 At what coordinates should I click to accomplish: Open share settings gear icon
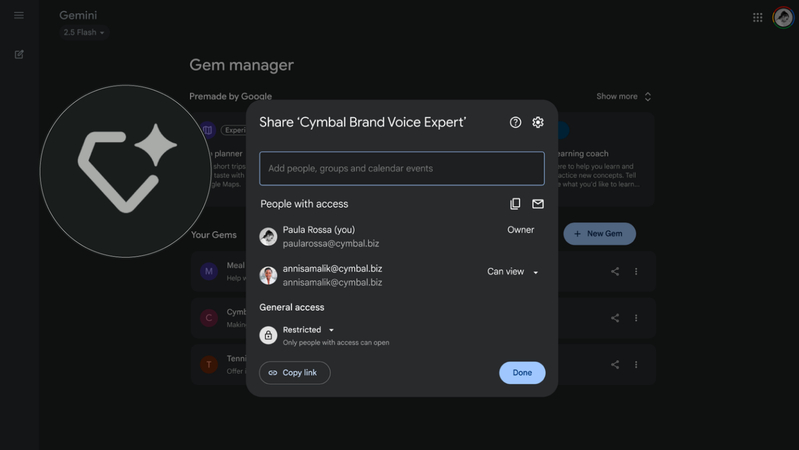click(538, 122)
